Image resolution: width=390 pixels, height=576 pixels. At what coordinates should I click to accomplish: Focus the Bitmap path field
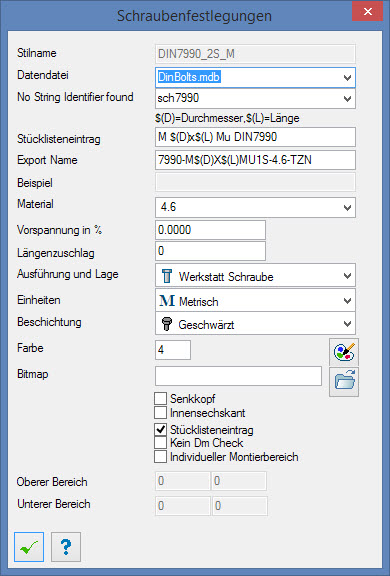point(238,376)
